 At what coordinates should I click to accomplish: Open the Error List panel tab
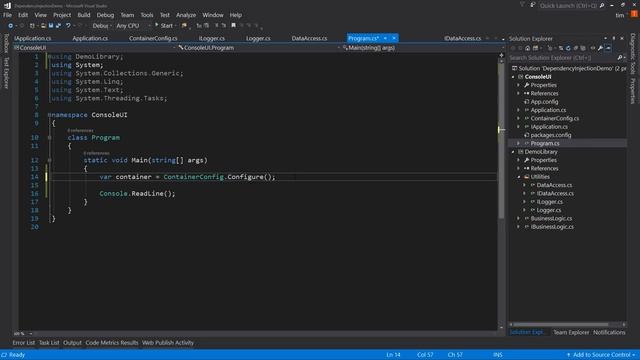pyautogui.click(x=24, y=343)
